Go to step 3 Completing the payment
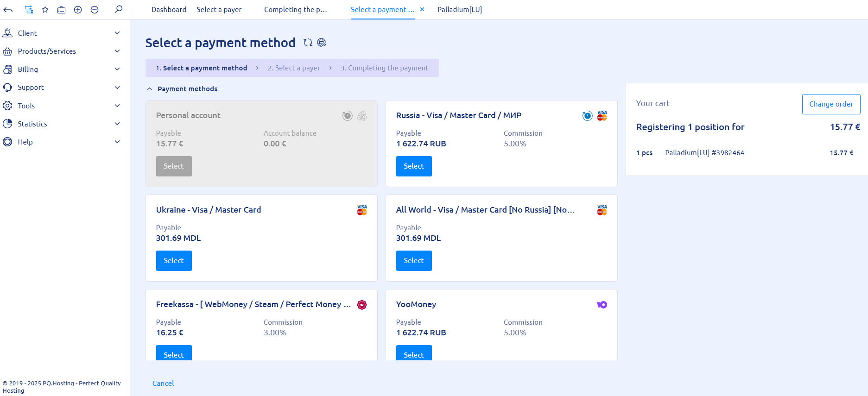The width and height of the screenshot is (868, 396). pos(384,68)
